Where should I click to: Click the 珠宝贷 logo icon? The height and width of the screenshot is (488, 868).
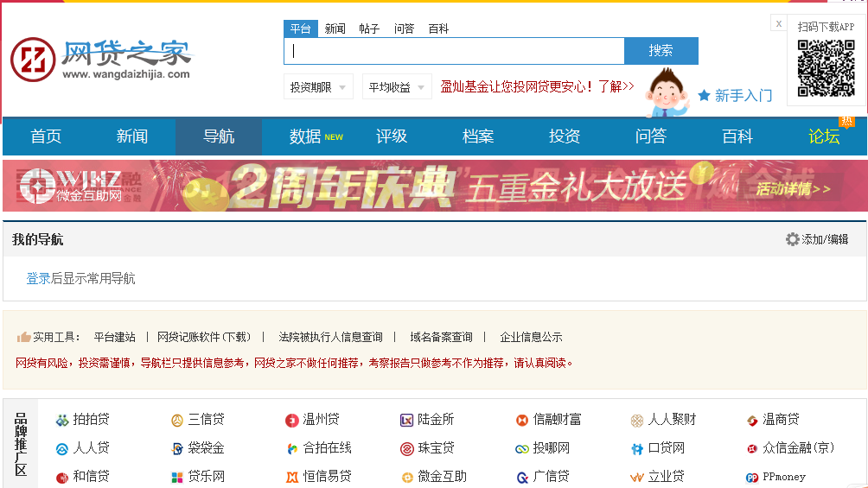point(407,449)
